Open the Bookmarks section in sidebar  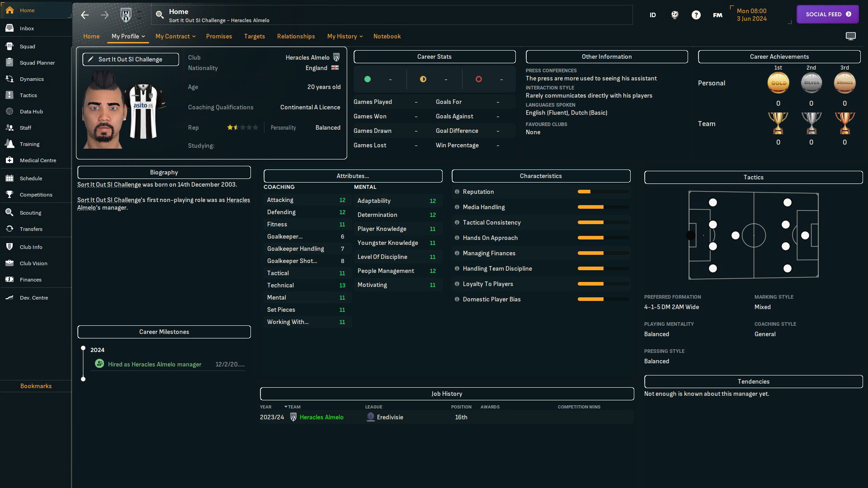pyautogui.click(x=36, y=386)
